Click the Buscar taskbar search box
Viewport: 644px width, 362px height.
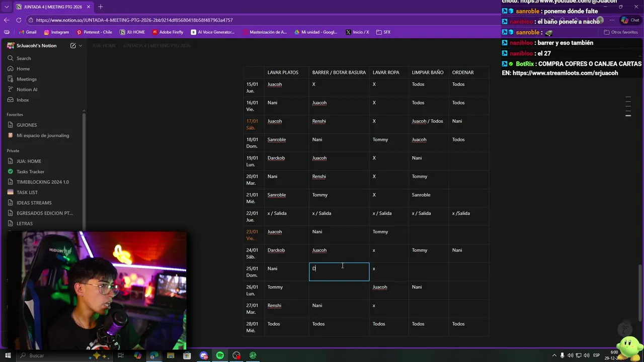tap(65, 355)
